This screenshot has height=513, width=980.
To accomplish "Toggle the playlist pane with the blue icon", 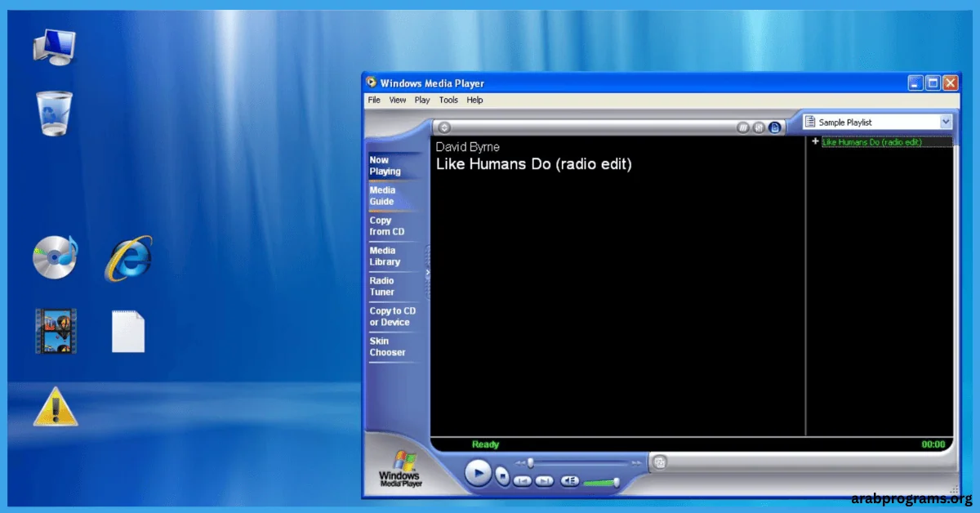I will tap(775, 127).
